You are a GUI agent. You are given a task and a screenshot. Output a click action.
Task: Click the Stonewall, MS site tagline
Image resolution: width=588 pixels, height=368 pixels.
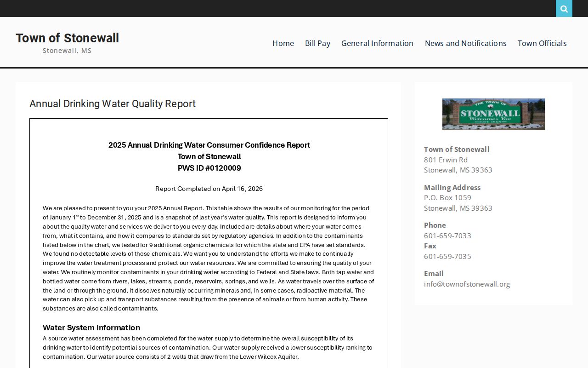point(67,51)
